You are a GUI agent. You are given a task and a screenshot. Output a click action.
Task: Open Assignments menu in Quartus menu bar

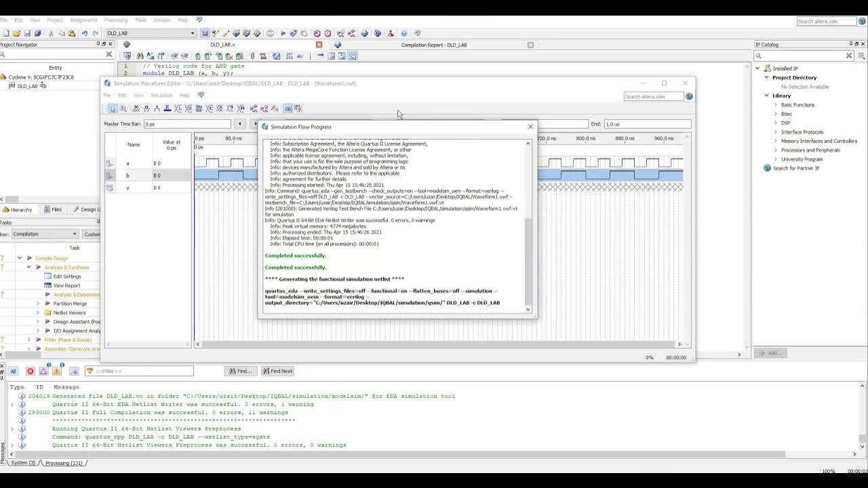(x=84, y=20)
